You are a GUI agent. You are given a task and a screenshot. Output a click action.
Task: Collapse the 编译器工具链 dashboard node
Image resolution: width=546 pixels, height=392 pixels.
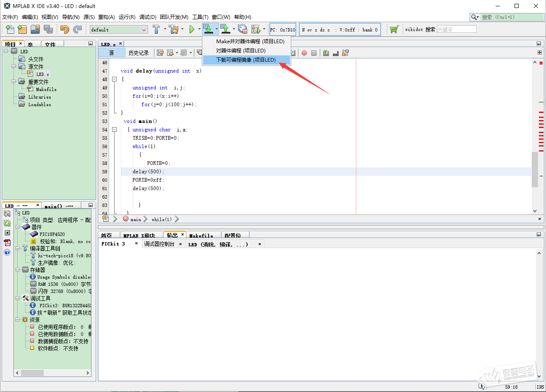tap(18, 248)
